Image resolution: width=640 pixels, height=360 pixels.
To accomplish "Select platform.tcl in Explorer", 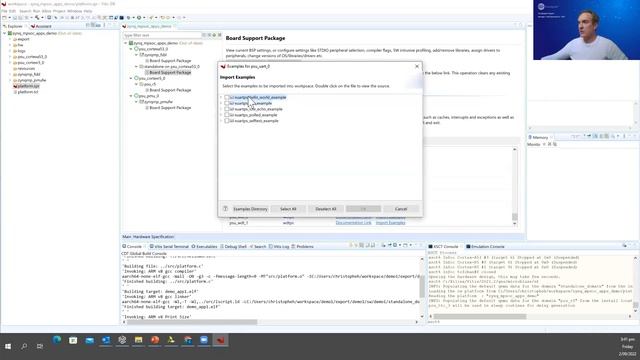I will pyautogui.click(x=26, y=92).
